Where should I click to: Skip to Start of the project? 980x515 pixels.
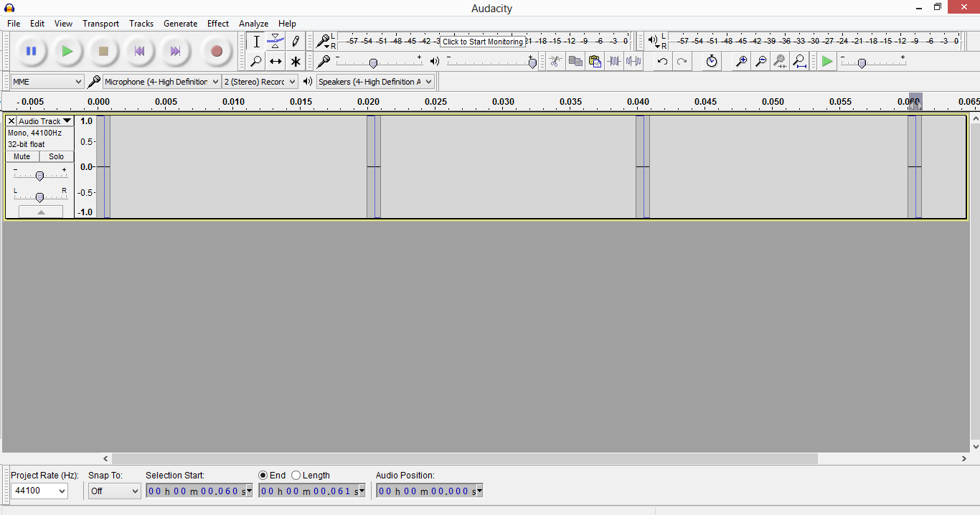tap(140, 51)
